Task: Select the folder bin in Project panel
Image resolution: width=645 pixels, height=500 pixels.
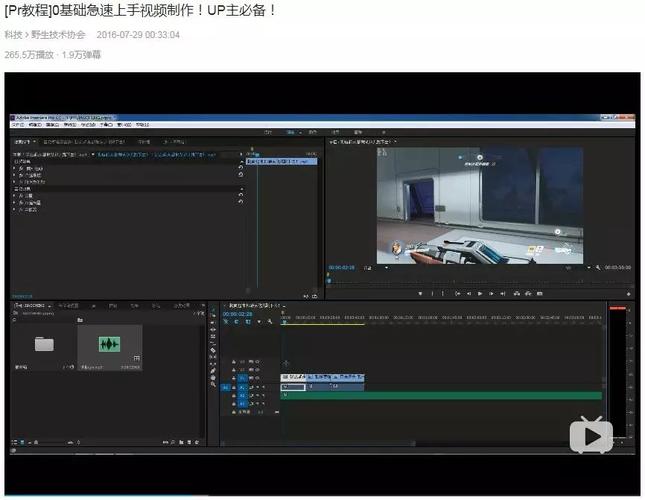Action: coord(44,344)
